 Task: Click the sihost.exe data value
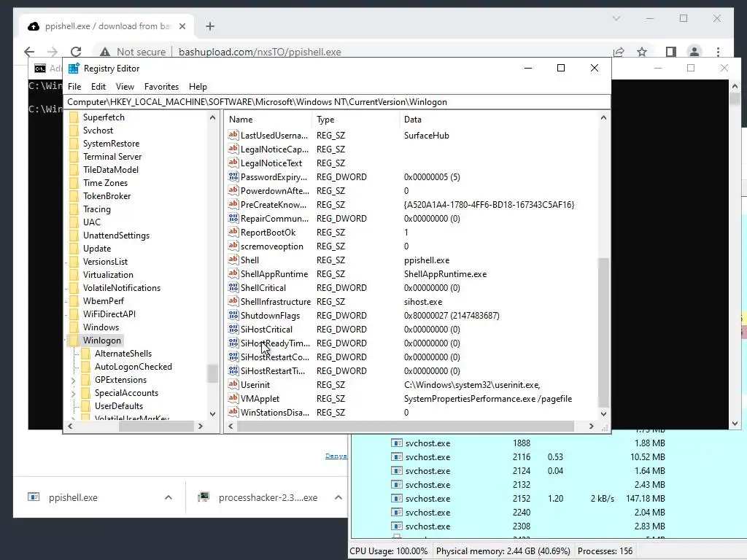click(x=423, y=301)
